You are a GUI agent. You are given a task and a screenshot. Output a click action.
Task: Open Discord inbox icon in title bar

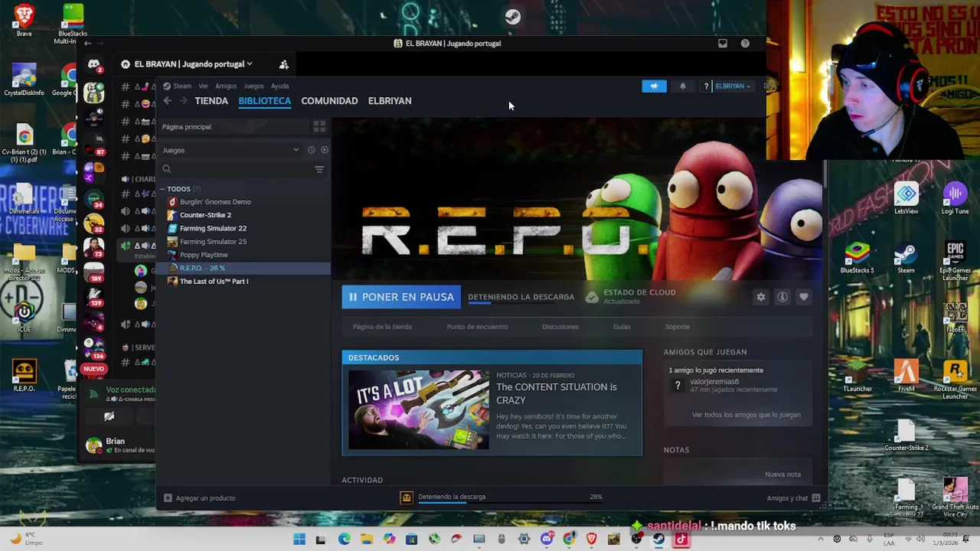tap(722, 44)
